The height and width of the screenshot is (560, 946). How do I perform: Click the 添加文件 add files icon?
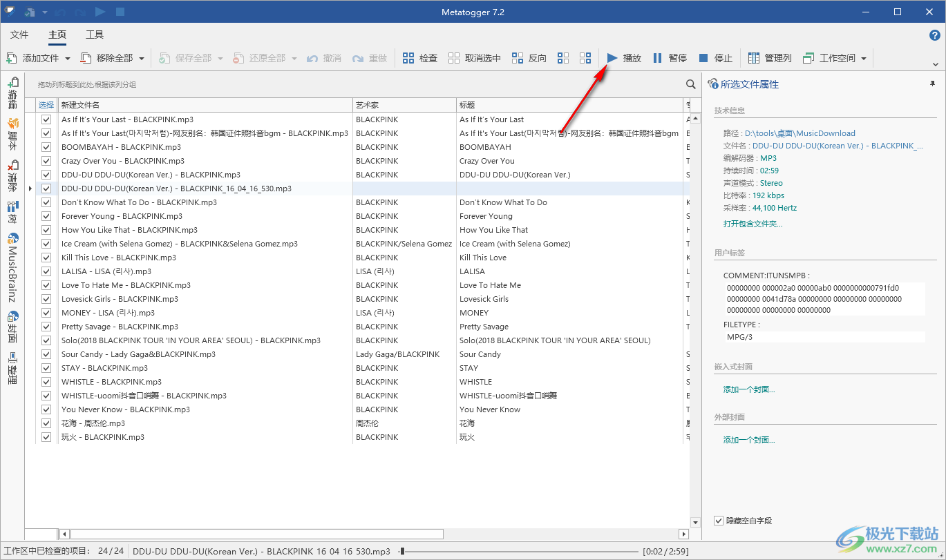click(x=12, y=58)
